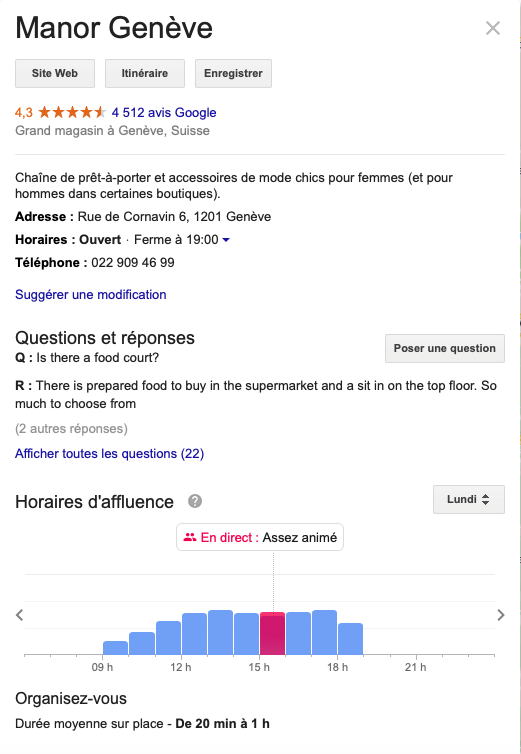The width and height of the screenshot is (521, 754).
Task: Click Suggérer une modification link
Action: point(90,294)
